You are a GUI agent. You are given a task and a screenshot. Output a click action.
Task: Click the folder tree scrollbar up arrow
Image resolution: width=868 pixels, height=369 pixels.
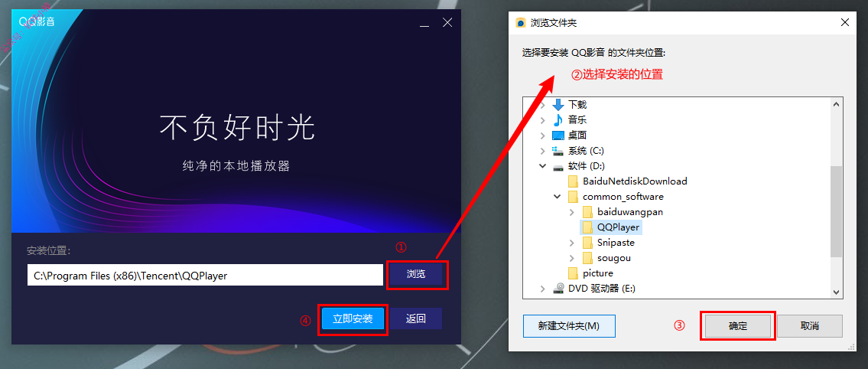837,103
